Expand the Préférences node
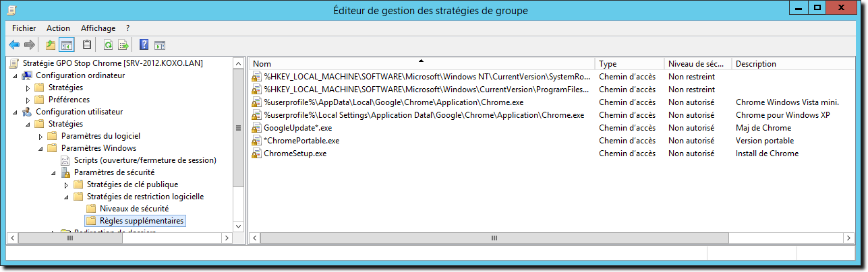This screenshot has width=868, height=272. pyautogui.click(x=28, y=100)
